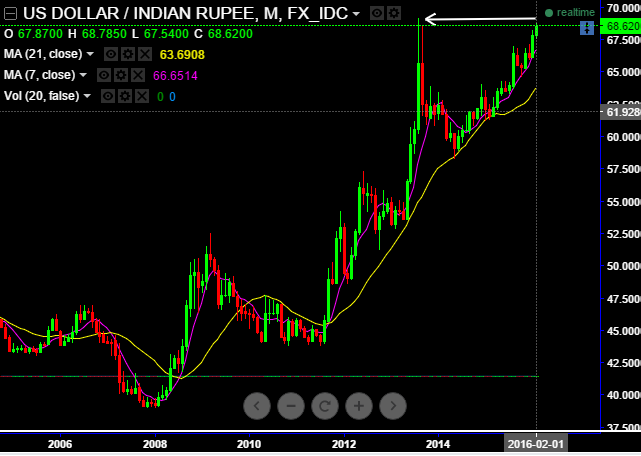The image size is (641, 456).
Task: Open MA (21, close) settings gear
Action: point(128,54)
